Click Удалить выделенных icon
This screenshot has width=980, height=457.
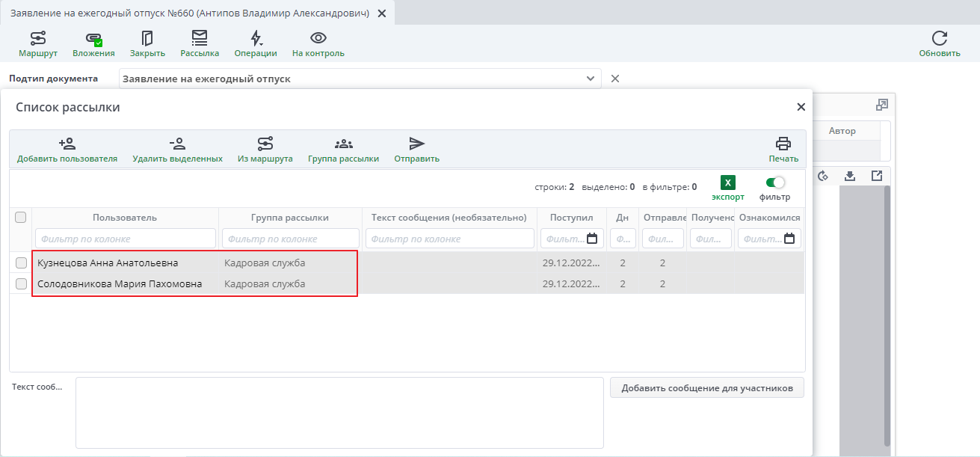point(177,144)
